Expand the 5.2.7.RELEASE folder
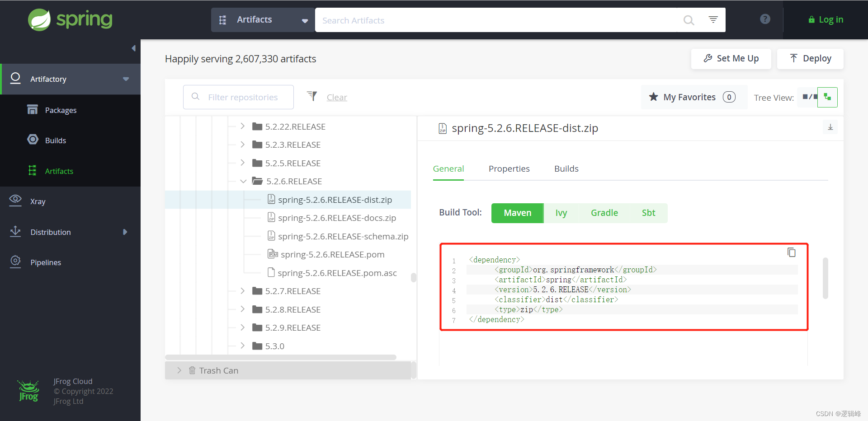The width and height of the screenshot is (868, 421). coord(242,291)
